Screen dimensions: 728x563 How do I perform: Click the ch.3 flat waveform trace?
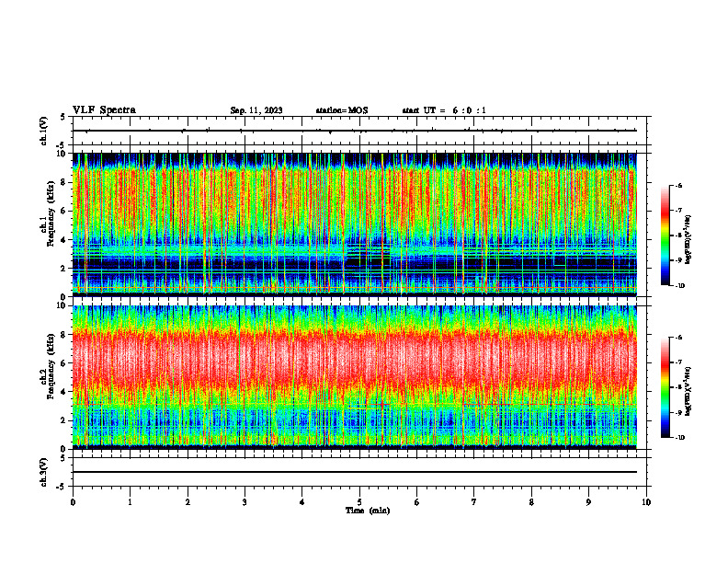(x=355, y=472)
